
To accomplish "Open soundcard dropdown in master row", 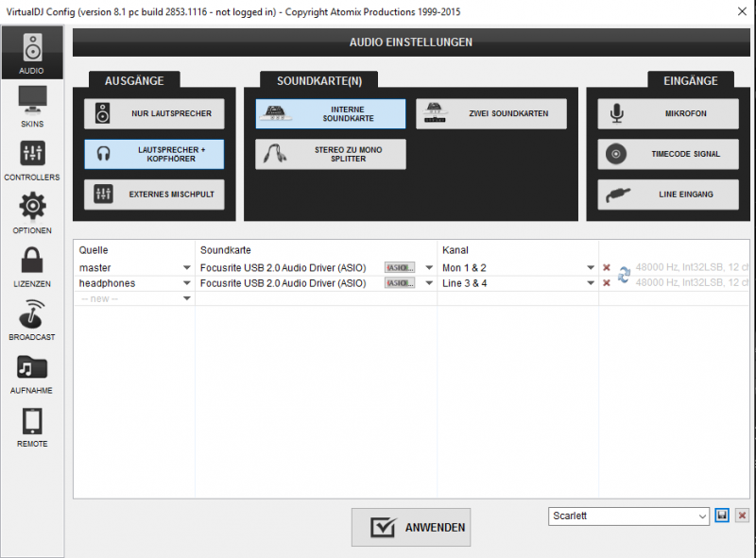I will [x=429, y=267].
